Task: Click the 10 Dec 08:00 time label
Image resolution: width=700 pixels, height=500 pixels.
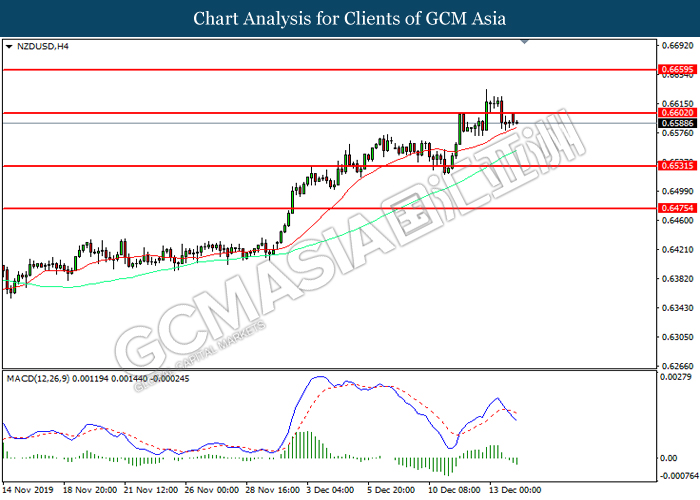Action: (x=454, y=490)
